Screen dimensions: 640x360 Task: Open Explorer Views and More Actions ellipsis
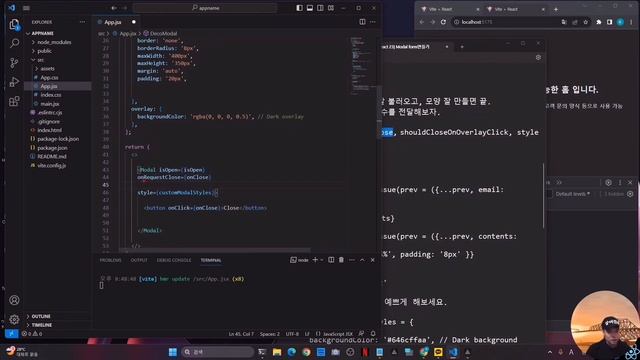(x=82, y=22)
